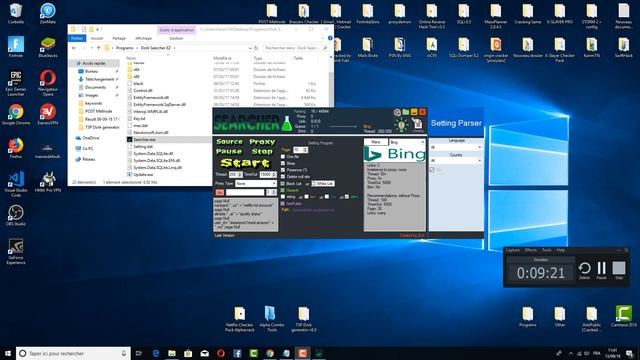Click the Proxy button in Searcher
The image size is (640, 360).
tap(262, 142)
